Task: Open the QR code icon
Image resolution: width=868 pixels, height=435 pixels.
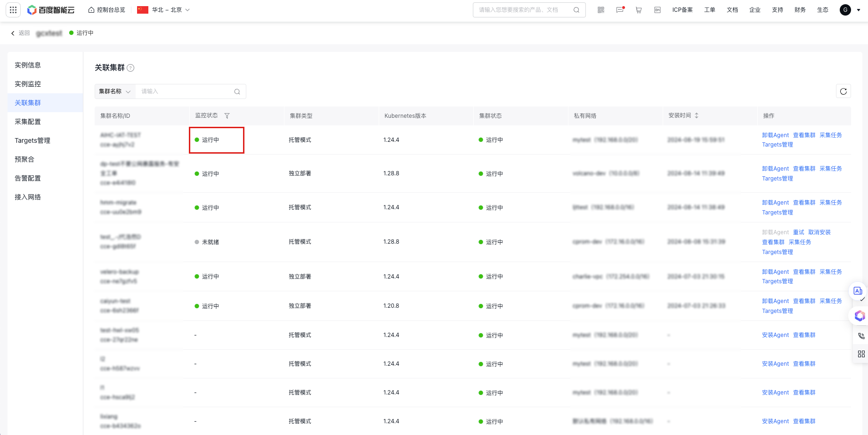Action: pyautogui.click(x=601, y=10)
